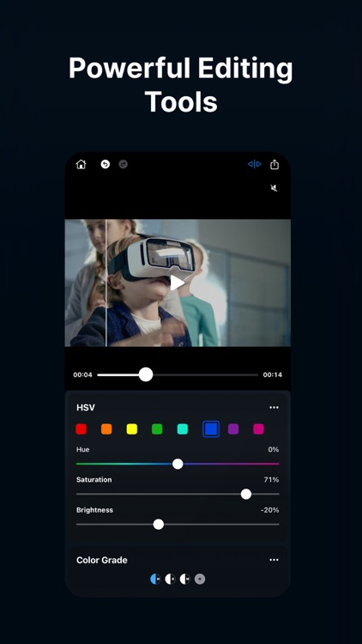
Task: Click the compare divider line on video
Action: (106, 283)
